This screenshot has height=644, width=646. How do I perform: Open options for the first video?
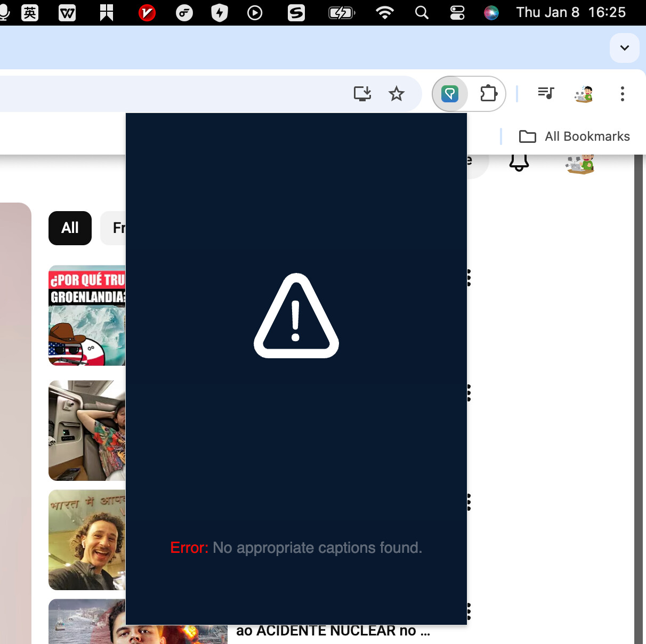click(x=469, y=278)
